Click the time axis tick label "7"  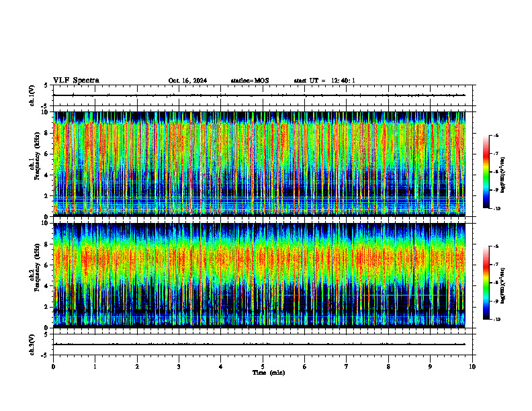tap(347, 367)
